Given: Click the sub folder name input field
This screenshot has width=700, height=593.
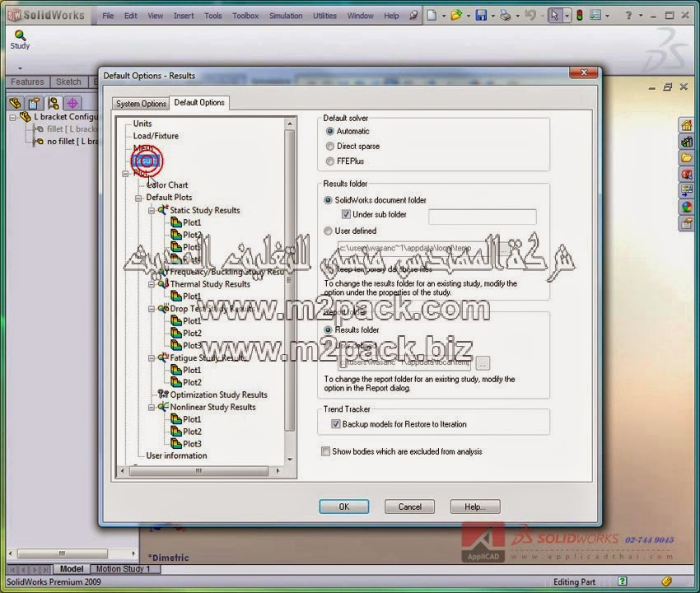Looking at the screenshot, I should tap(482, 217).
